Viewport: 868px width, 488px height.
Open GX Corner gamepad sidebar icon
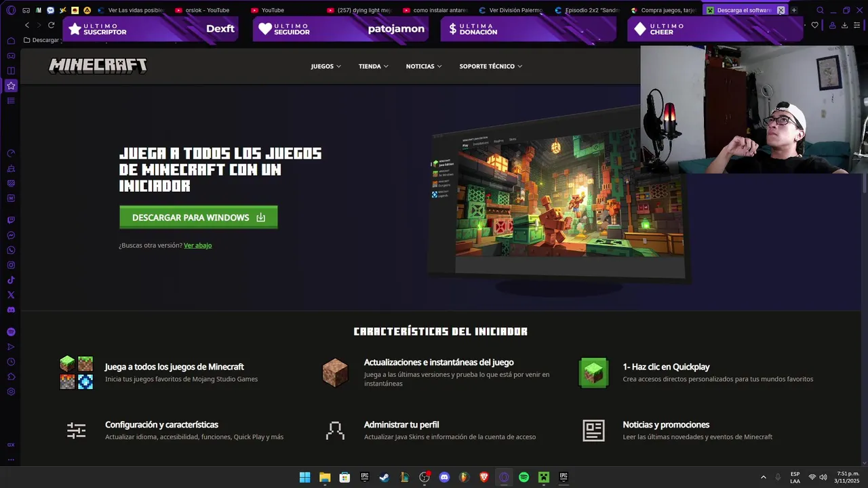click(x=11, y=56)
